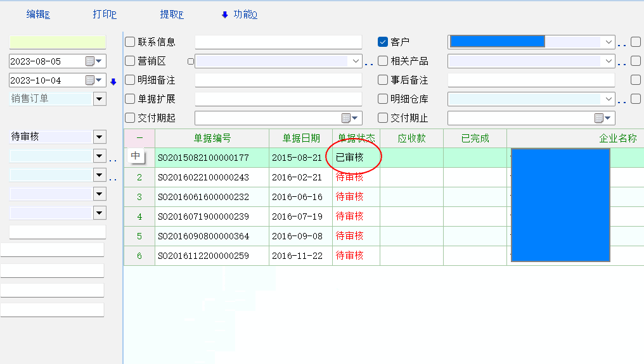Open calendar icon in 交付期止 field
Screen dimensions: 644x364
pyautogui.click(x=599, y=118)
